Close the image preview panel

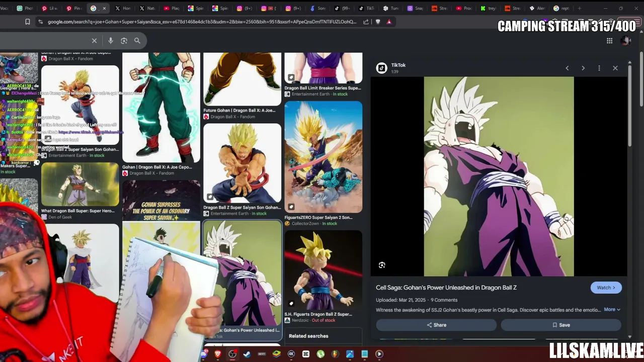615,68
